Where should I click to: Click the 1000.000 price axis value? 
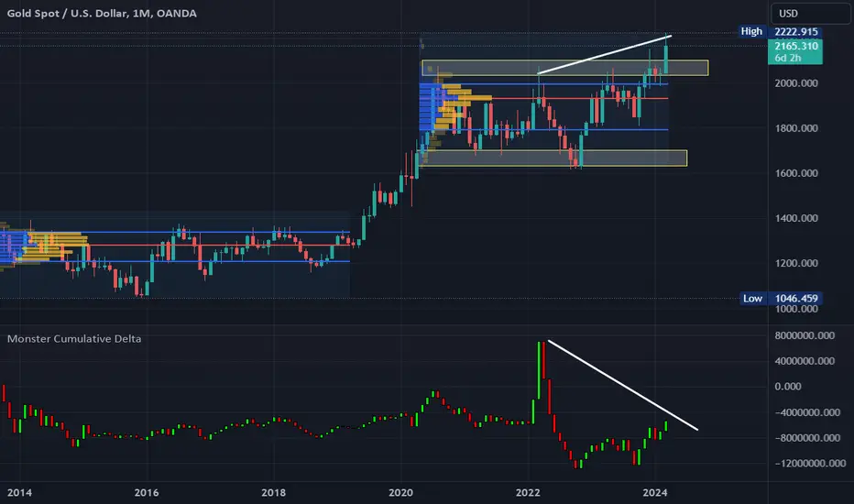795,309
